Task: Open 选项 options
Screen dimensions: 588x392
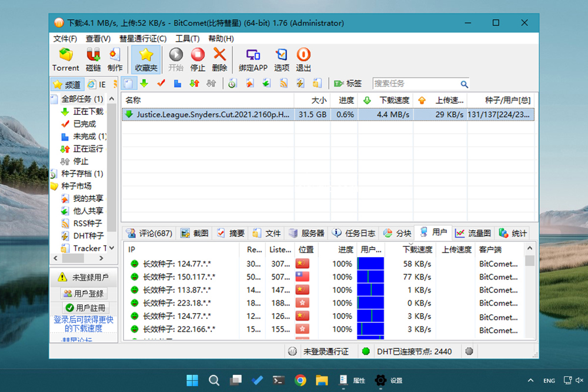Action: (x=281, y=59)
